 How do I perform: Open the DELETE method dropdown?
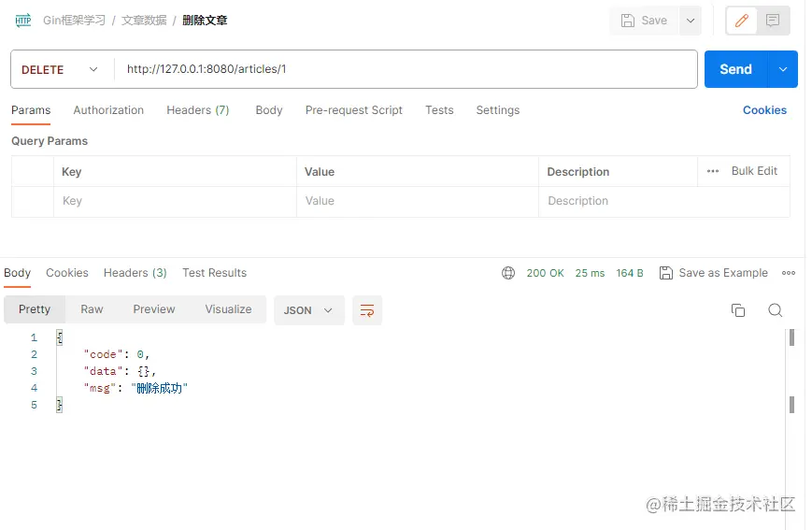(x=60, y=69)
